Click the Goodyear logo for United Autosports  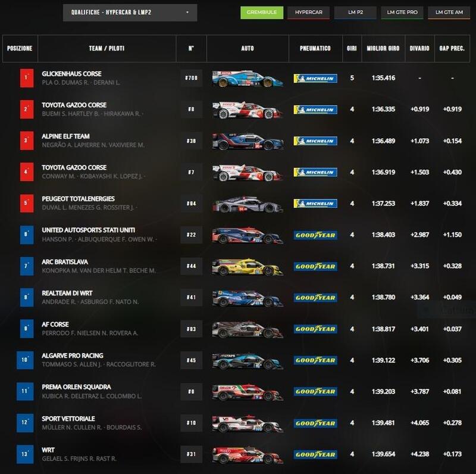pyautogui.click(x=315, y=235)
